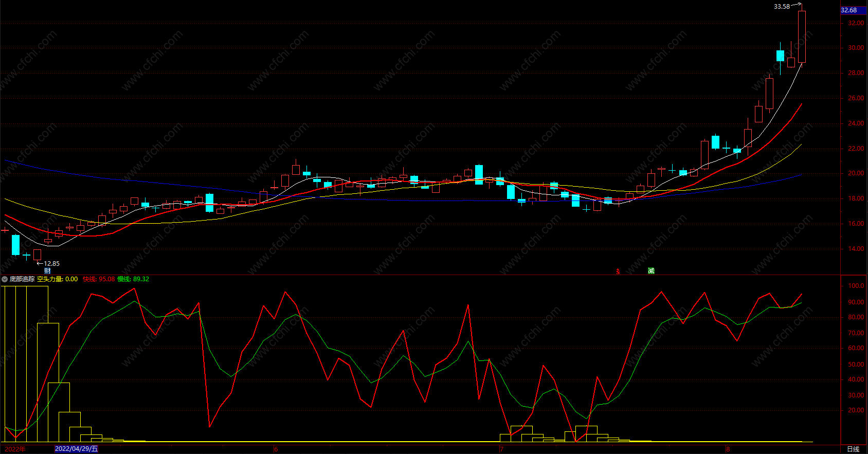
Task: Click the 慢线: 89.32 value
Action: pyautogui.click(x=133, y=279)
